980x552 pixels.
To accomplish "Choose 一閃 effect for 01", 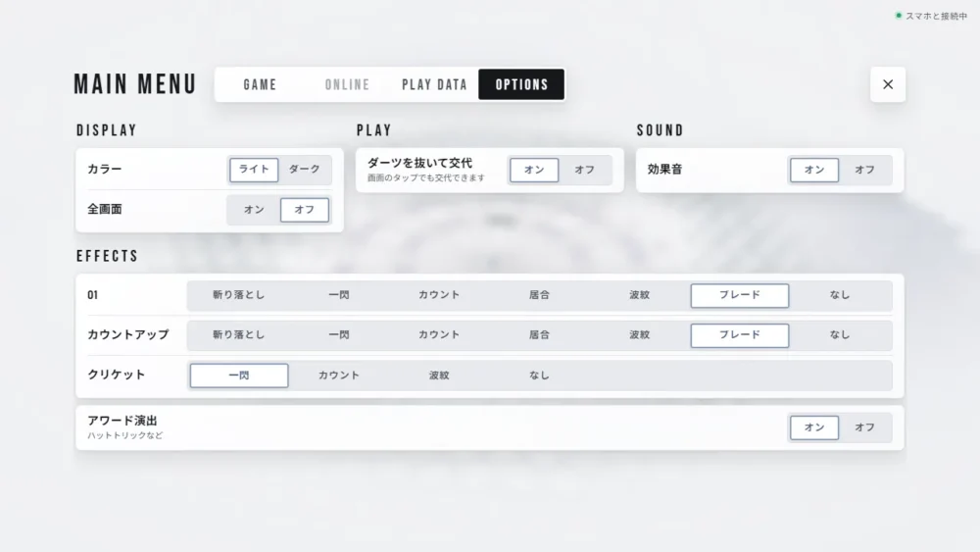I will coord(339,295).
